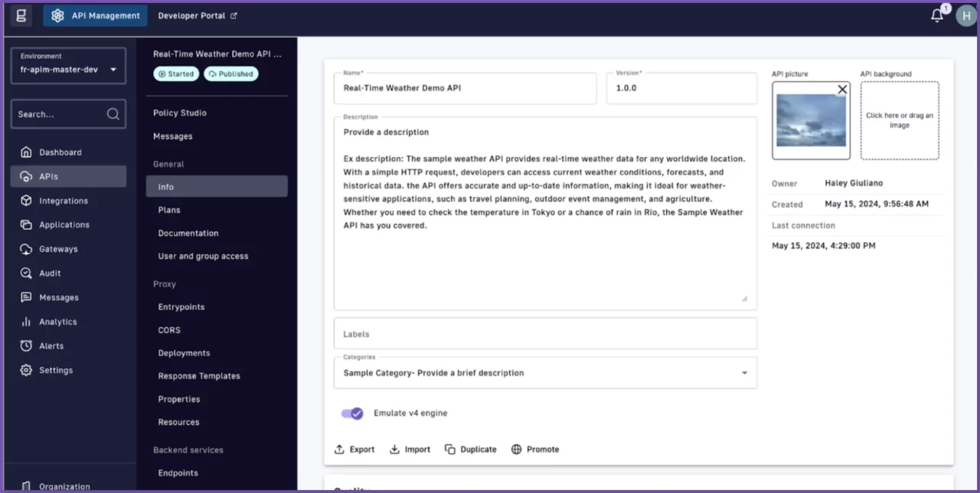Screen dimensions: 980x493
Task: Click the search magnifier icon
Action: click(x=113, y=114)
